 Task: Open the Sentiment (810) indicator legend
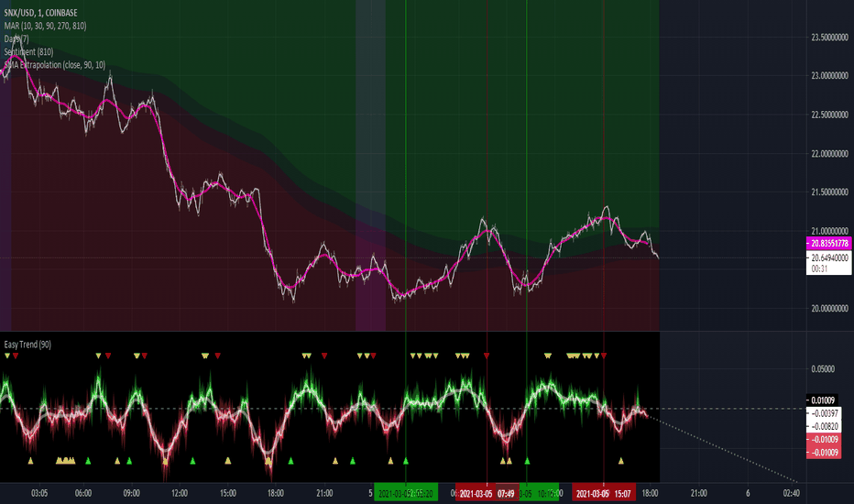tap(29, 51)
